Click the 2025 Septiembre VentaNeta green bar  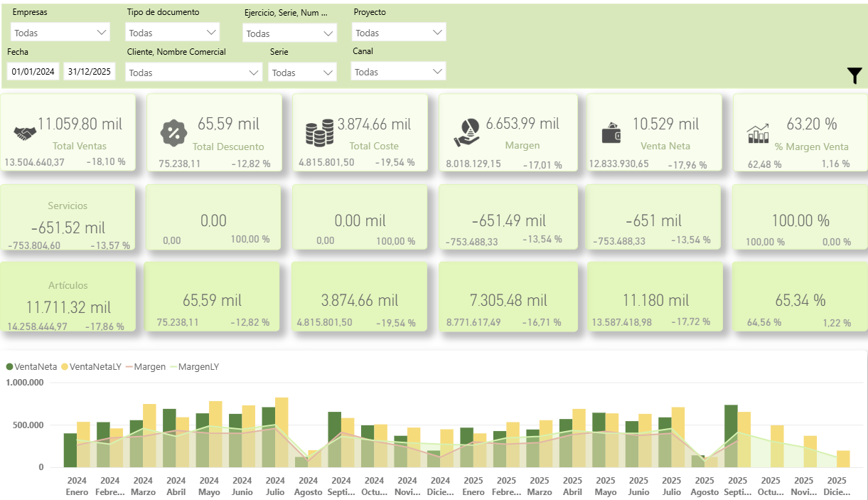(731, 435)
